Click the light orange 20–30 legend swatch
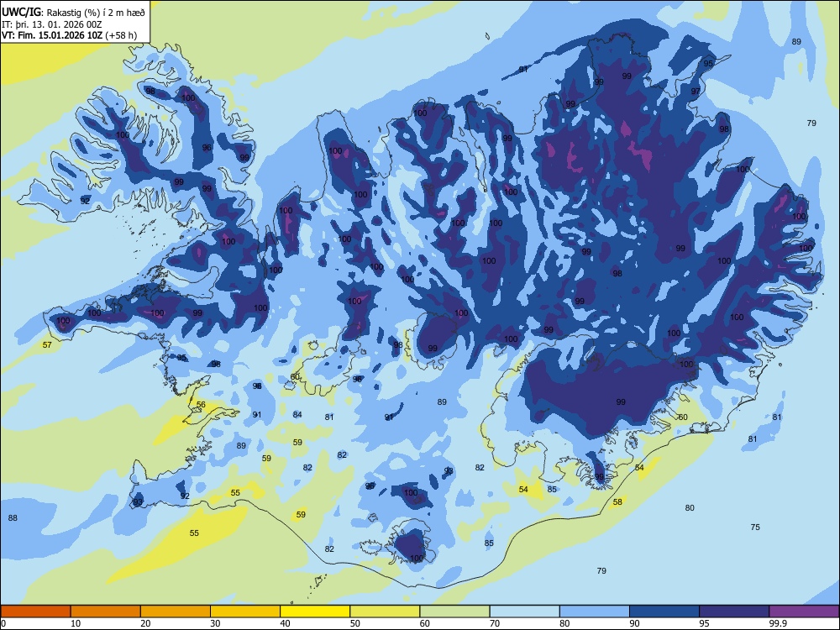 pos(176,612)
